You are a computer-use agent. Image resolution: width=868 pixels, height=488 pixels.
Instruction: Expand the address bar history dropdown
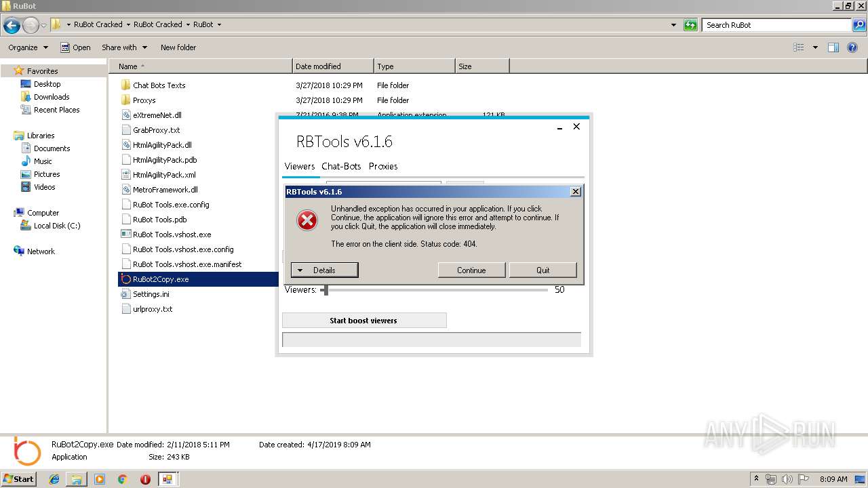(x=673, y=25)
